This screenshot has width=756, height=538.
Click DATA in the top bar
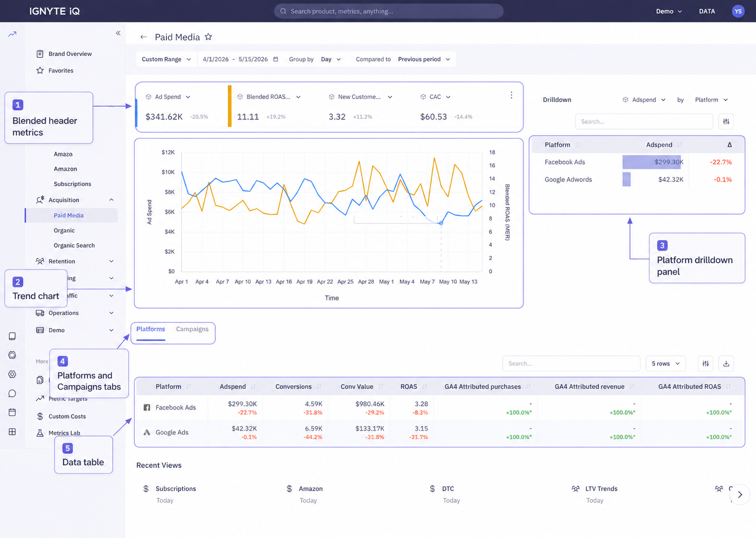pos(707,11)
